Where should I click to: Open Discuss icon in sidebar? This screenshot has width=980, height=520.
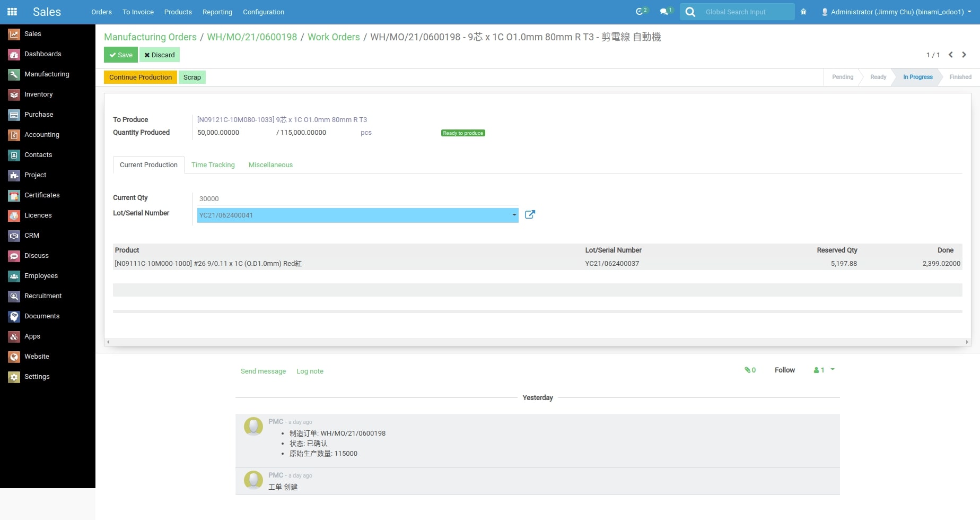[x=14, y=256]
